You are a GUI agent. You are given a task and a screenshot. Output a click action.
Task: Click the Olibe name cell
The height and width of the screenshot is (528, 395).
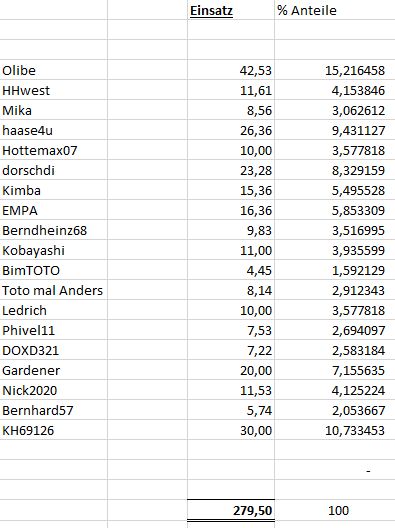tap(54, 70)
